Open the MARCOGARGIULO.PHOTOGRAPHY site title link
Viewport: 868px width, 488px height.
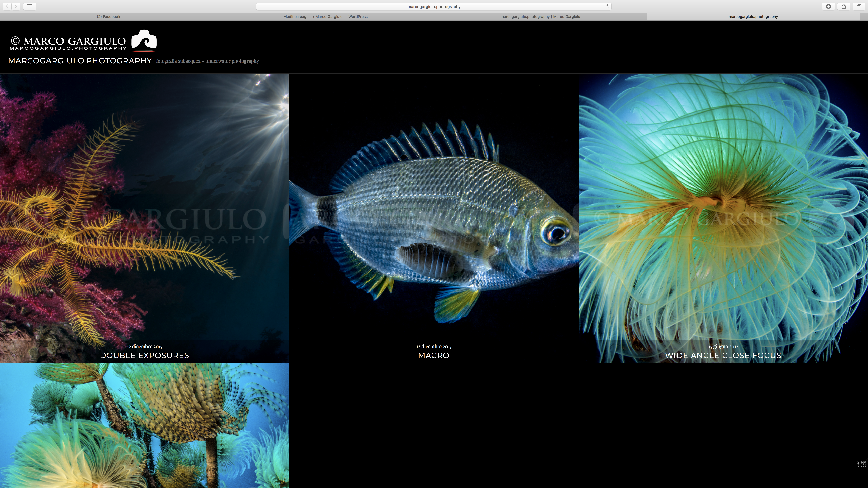tap(80, 61)
